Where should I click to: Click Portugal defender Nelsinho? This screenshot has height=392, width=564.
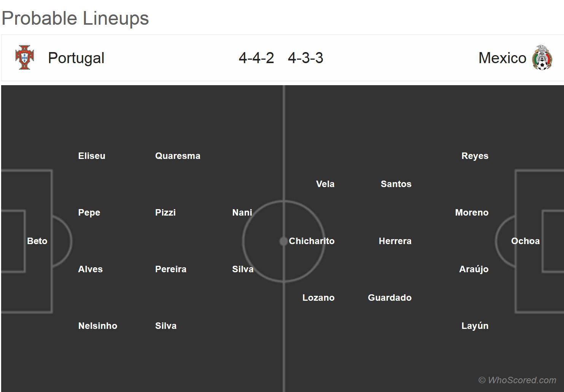point(98,326)
